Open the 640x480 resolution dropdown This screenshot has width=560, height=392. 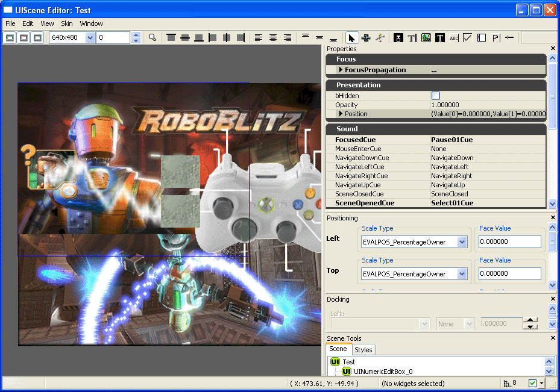point(90,37)
